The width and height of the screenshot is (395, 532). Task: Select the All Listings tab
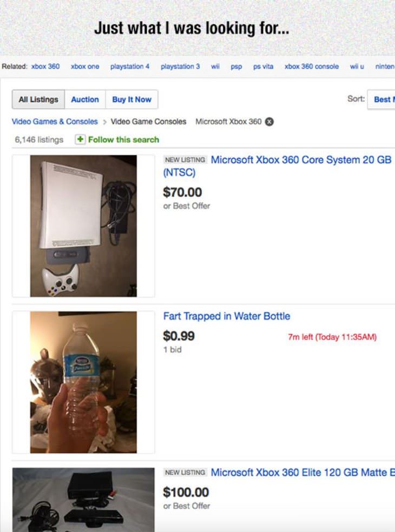click(x=38, y=99)
